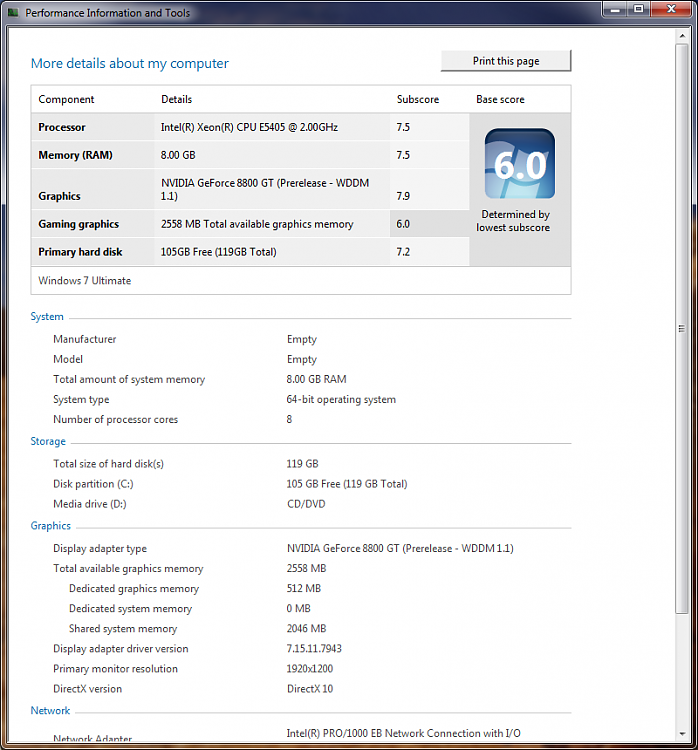The image size is (698, 750).
Task: Click the Manufacturer label
Action: pos(85,339)
